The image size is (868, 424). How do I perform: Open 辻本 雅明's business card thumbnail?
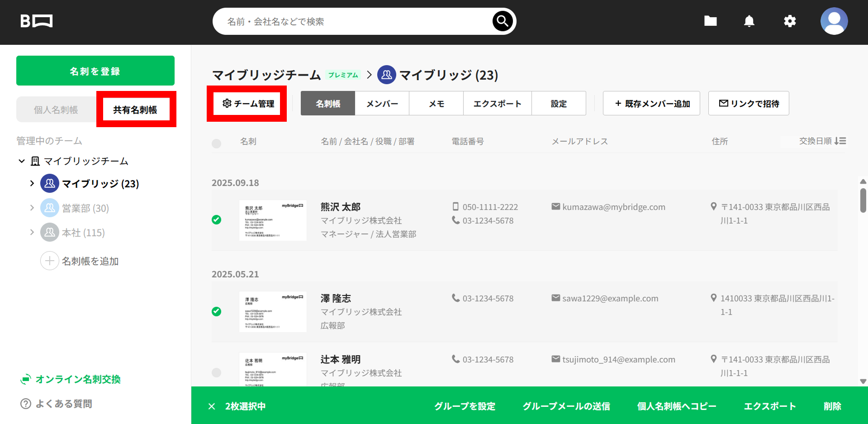[273, 369]
